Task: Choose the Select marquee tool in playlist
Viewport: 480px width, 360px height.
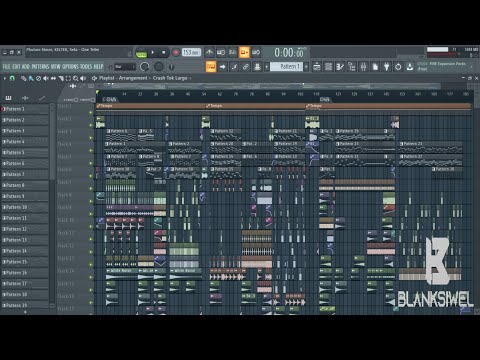Action: click(x=68, y=78)
